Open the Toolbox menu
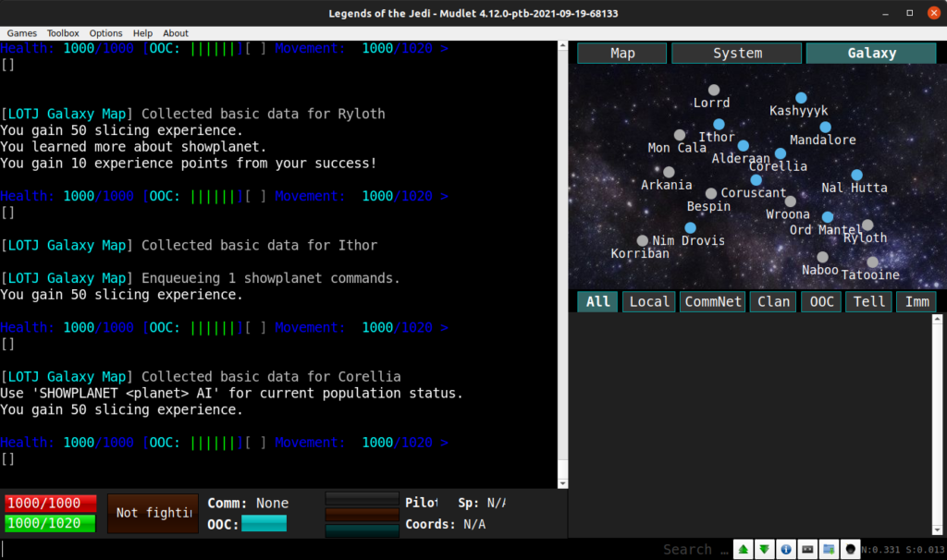Screen dimensions: 947x560 (x=63, y=33)
